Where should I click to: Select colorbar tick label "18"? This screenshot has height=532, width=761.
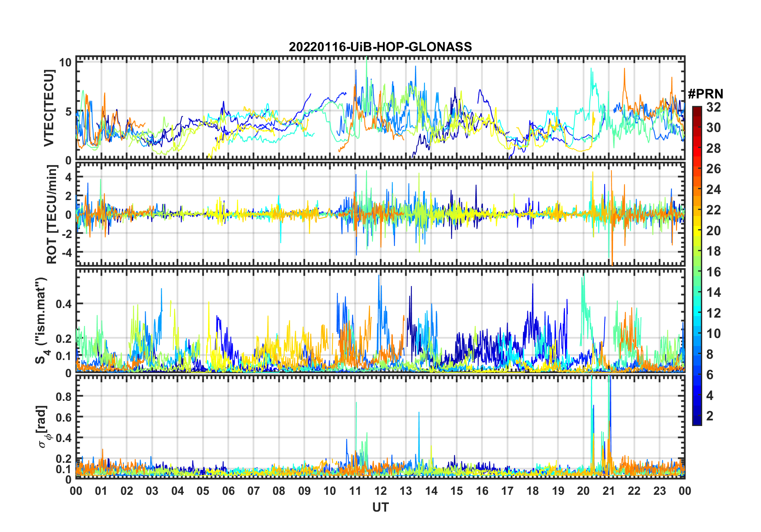pos(714,251)
